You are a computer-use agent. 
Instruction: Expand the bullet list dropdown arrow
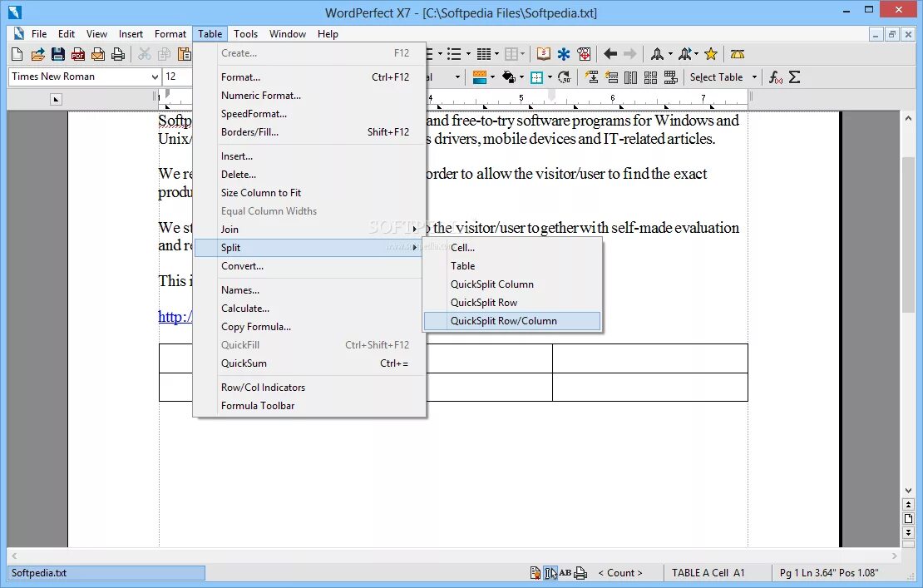pyautogui.click(x=468, y=54)
